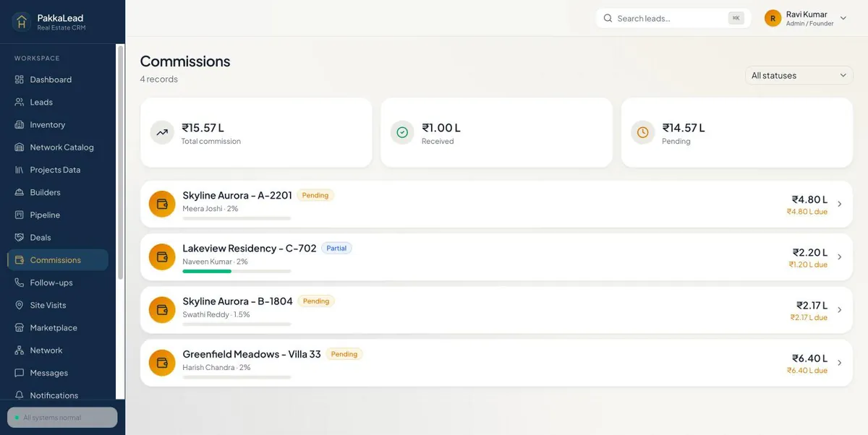Click the wallet icon for Skyline Aurora A-2201
868x435 pixels.
click(x=162, y=204)
